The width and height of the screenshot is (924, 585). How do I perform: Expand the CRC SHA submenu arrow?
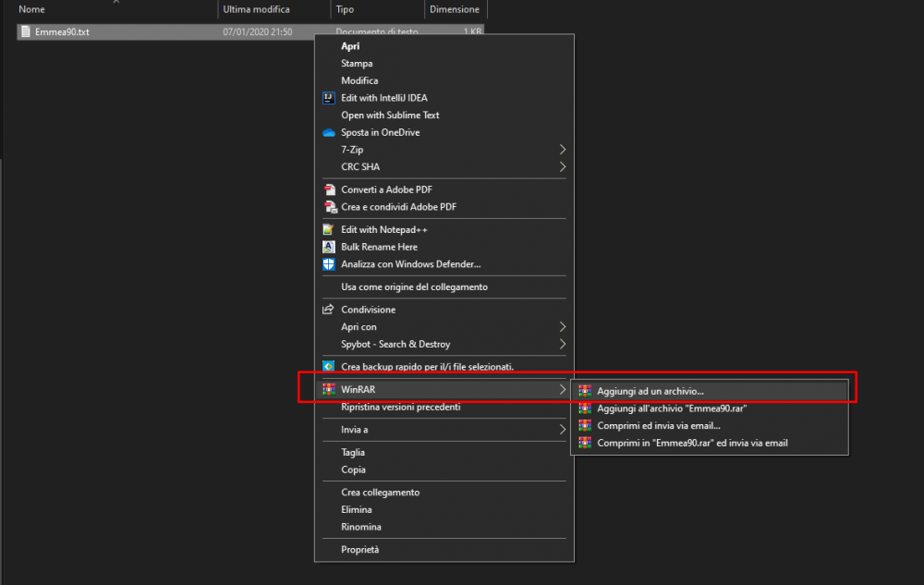(x=562, y=166)
